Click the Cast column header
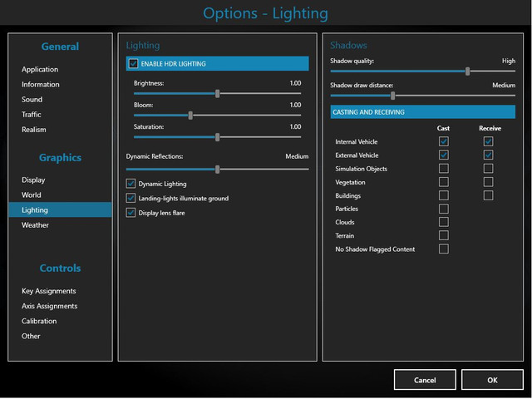 [x=443, y=128]
